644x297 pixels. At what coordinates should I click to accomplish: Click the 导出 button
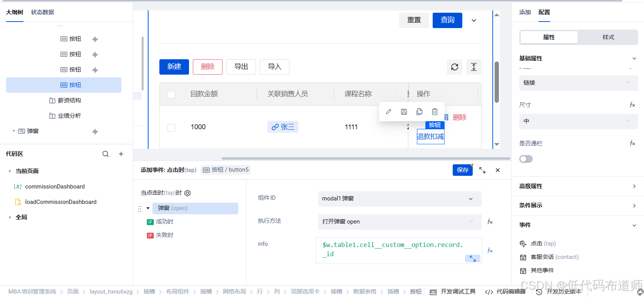pos(241,67)
